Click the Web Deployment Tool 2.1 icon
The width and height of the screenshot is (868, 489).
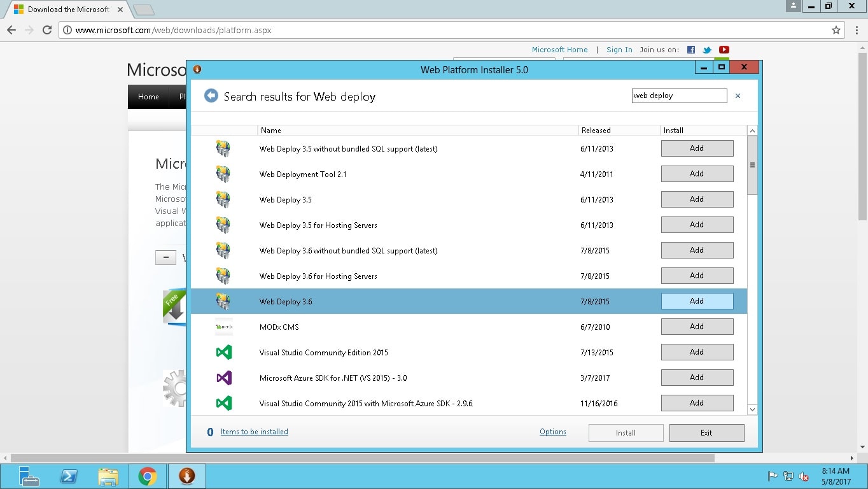click(223, 174)
